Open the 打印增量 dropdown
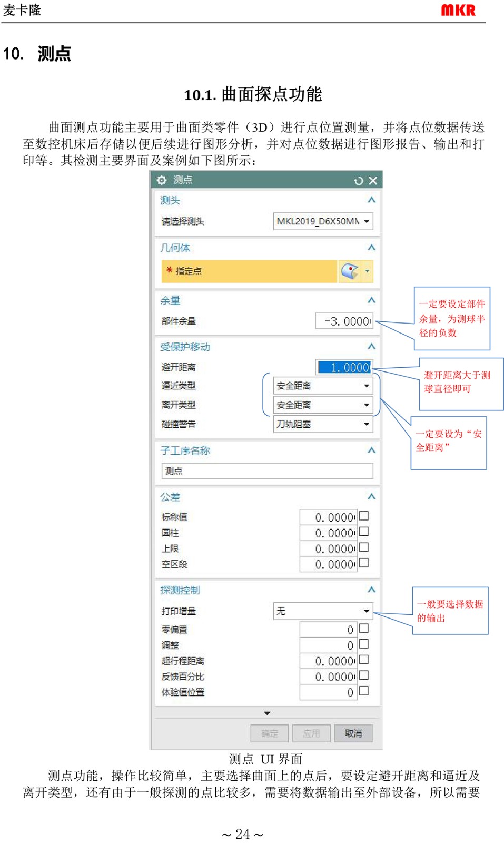The height and width of the screenshot is (843, 504). [323, 611]
